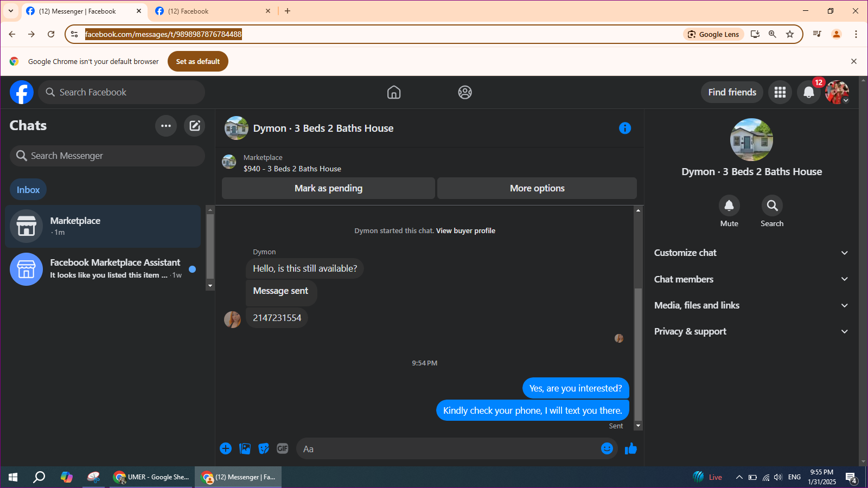Click Set as default browser button

pyautogui.click(x=198, y=61)
